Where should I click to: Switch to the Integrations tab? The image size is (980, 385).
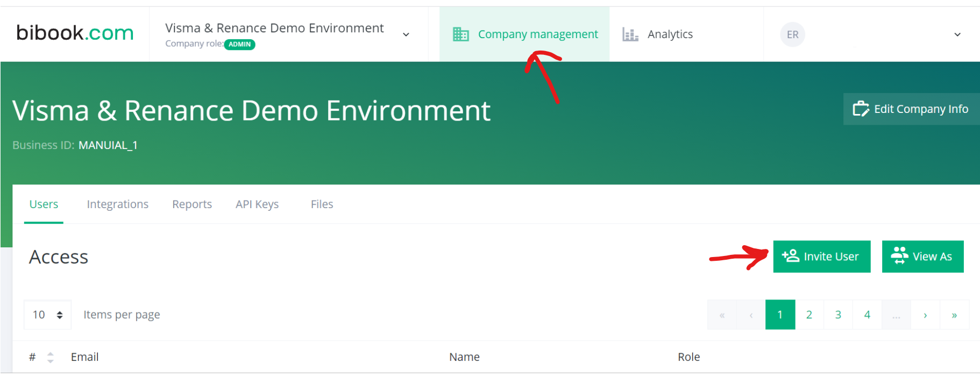[x=117, y=204]
